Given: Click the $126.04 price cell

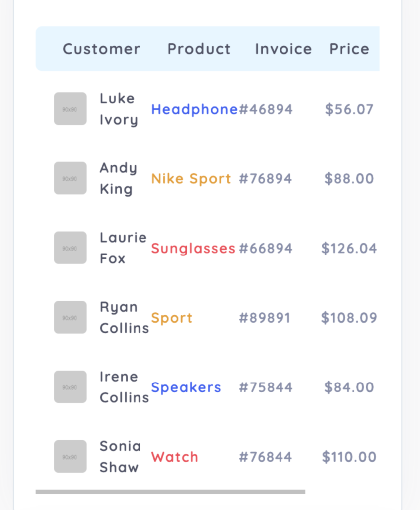Looking at the screenshot, I should point(349,248).
